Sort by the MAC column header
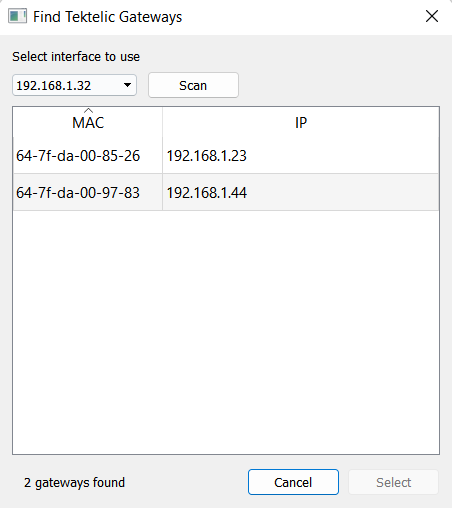The image size is (452, 508). coord(88,122)
